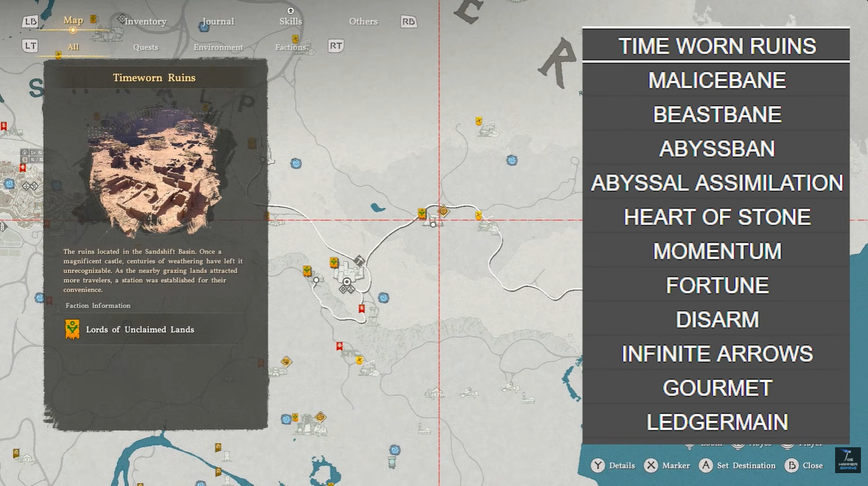Select the All map filter
Viewport: 868px width, 486px height.
[73, 47]
